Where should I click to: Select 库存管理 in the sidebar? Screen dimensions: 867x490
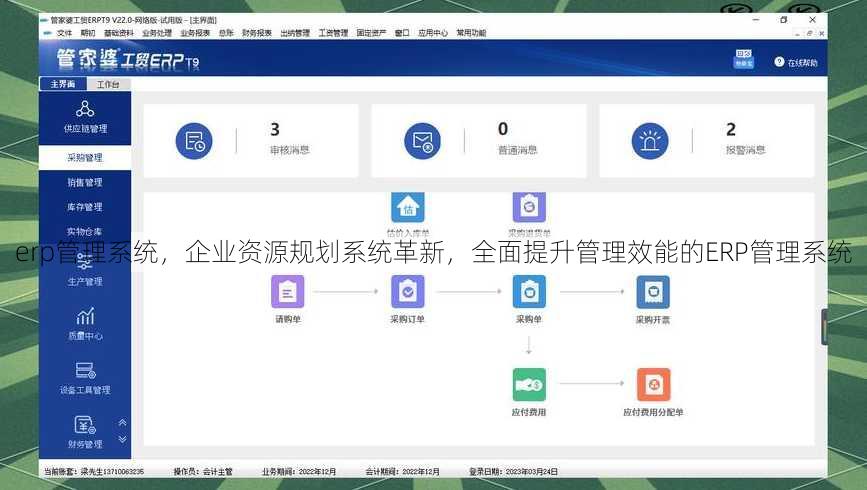[x=85, y=207]
